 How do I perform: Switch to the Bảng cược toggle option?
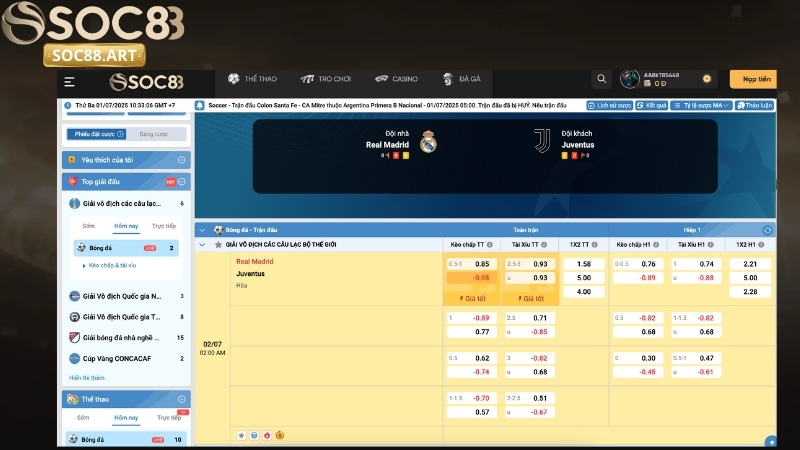(154, 134)
